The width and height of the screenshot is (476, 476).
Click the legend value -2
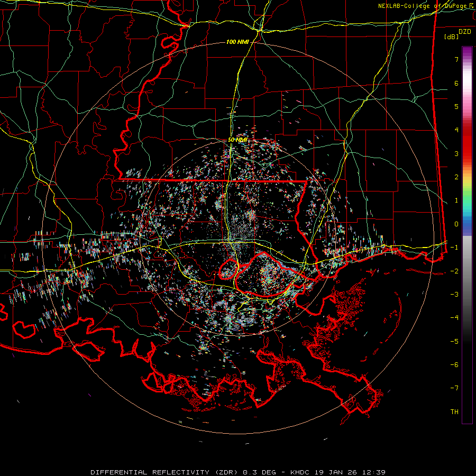pos(454,271)
